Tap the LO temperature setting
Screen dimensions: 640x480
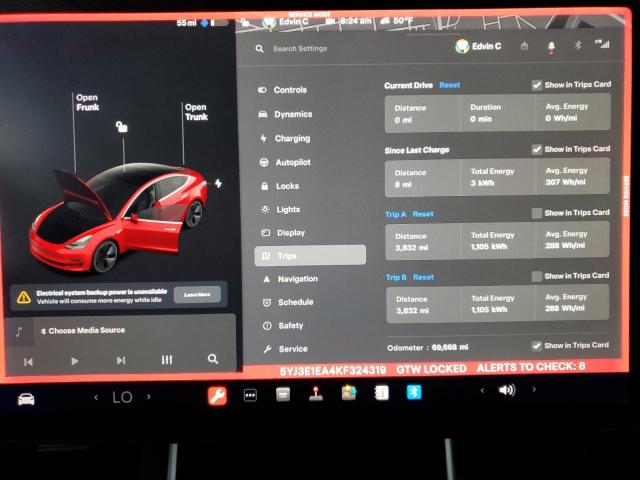(122, 397)
